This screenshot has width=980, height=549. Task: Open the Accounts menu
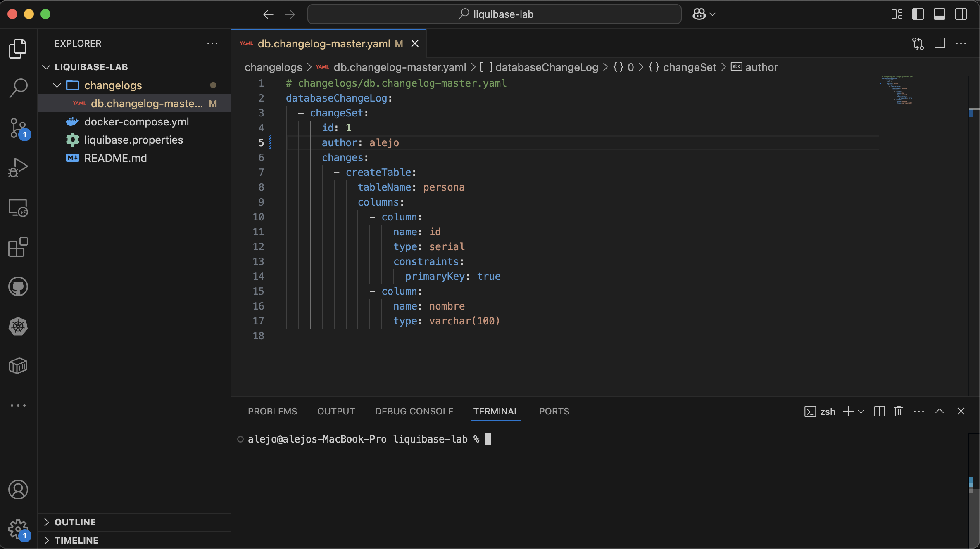[18, 490]
